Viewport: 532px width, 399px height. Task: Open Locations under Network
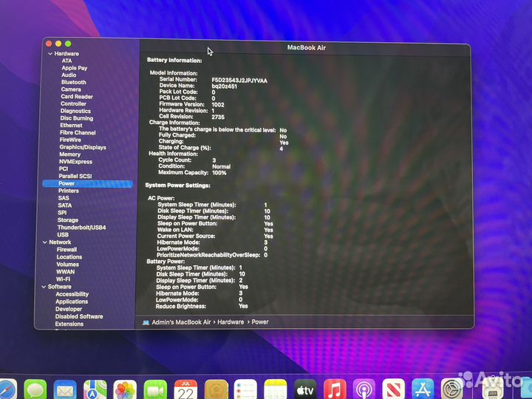[x=69, y=257]
